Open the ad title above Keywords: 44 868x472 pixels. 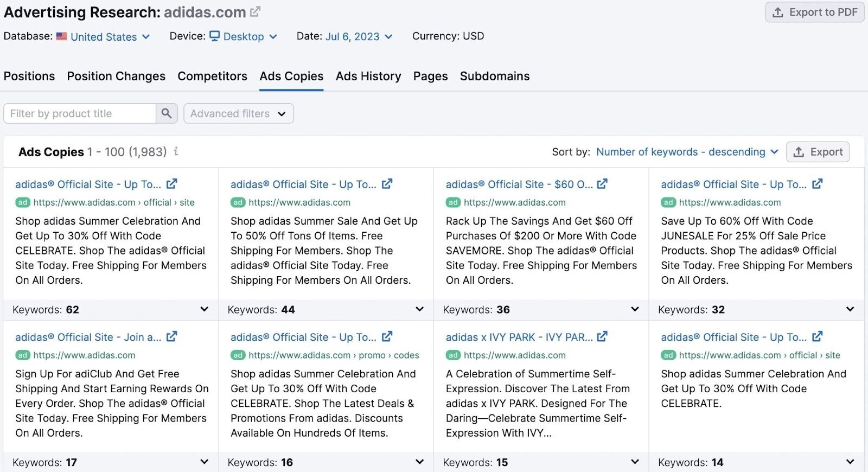[x=303, y=184]
